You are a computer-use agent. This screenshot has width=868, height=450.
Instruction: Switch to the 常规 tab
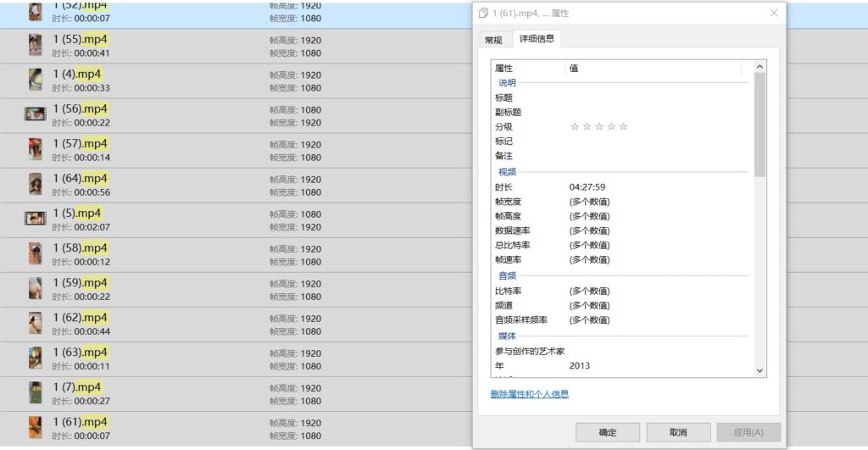click(x=493, y=40)
